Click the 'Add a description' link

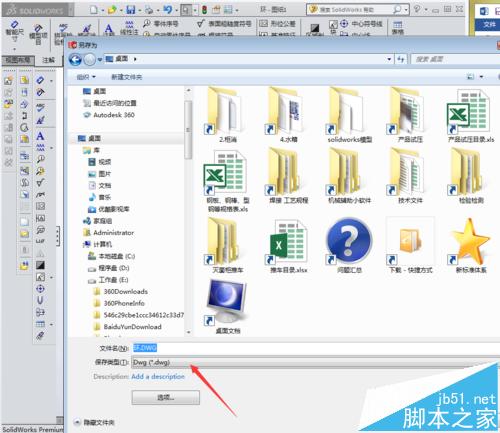pyautogui.click(x=158, y=376)
